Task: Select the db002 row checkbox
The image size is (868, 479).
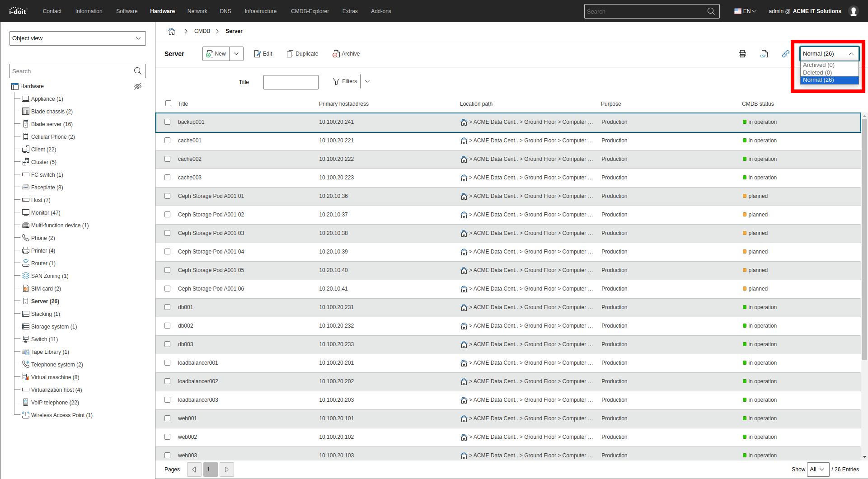Action: (x=168, y=326)
